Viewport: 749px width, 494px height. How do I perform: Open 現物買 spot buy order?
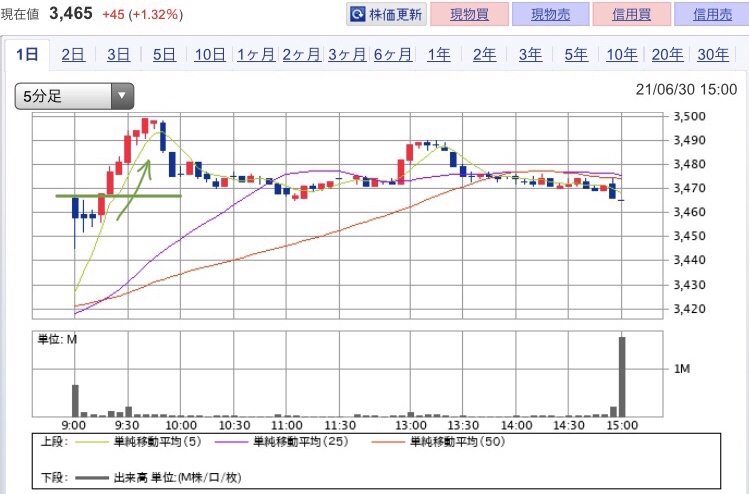469,14
